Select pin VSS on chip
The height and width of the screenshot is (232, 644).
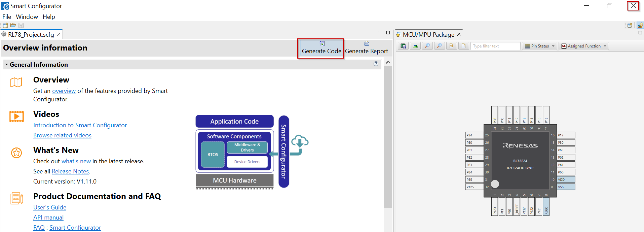pyautogui.click(x=566, y=187)
